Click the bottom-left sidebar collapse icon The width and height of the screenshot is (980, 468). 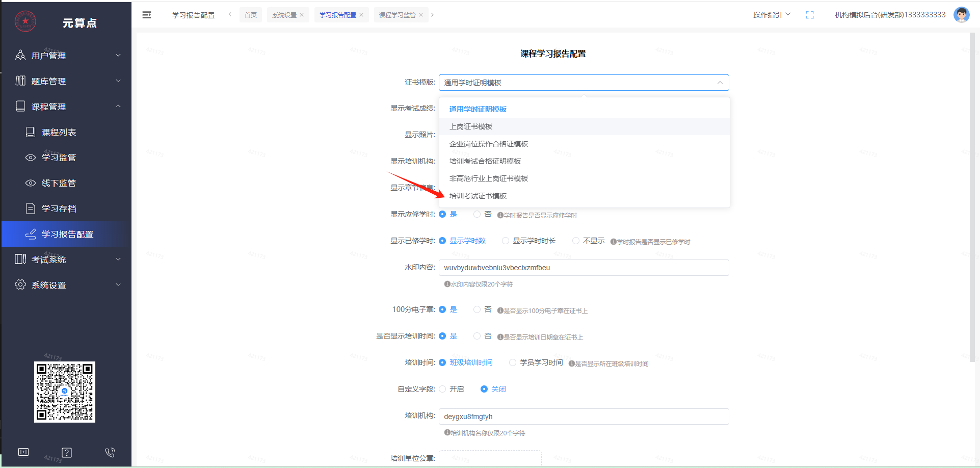coord(23,452)
